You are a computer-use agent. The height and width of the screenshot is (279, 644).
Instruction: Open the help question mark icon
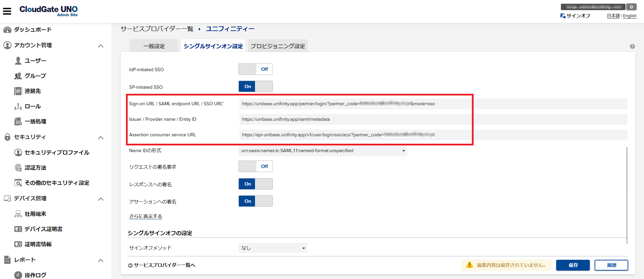point(632,47)
